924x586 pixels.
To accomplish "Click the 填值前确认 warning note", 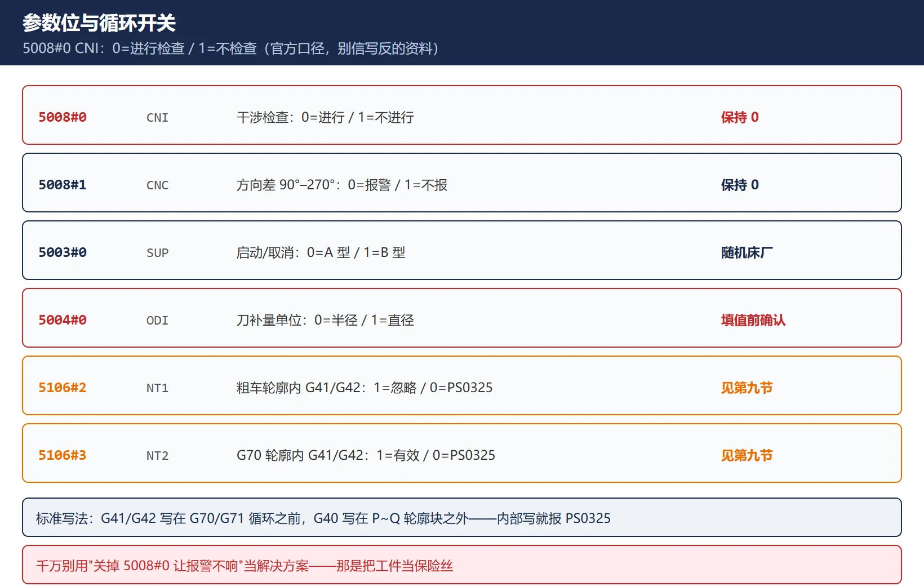I will pyautogui.click(x=753, y=320).
